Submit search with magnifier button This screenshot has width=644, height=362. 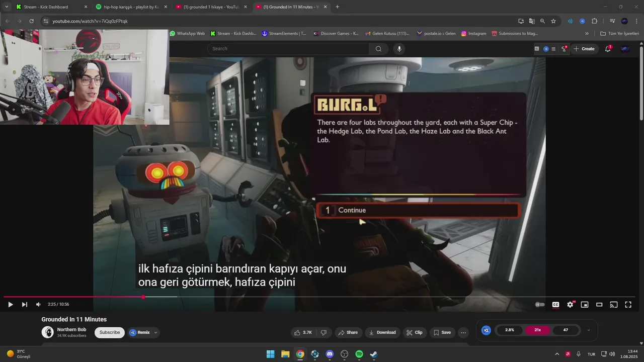[x=378, y=49]
